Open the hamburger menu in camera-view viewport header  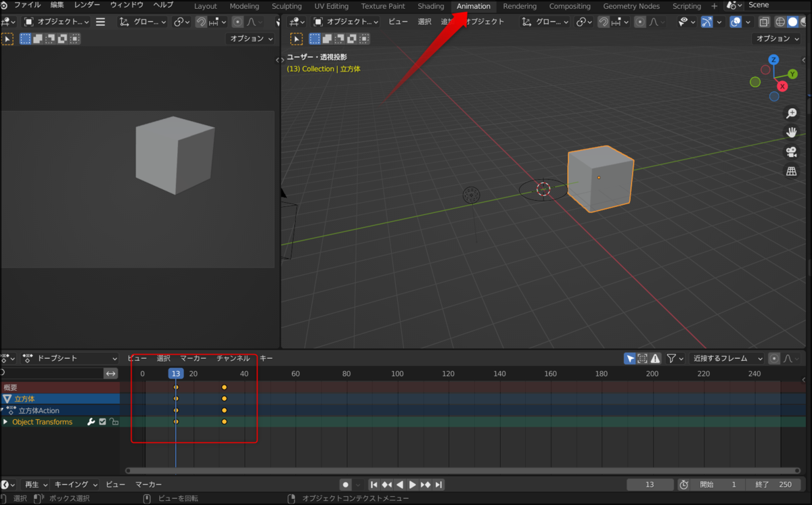[x=100, y=22]
